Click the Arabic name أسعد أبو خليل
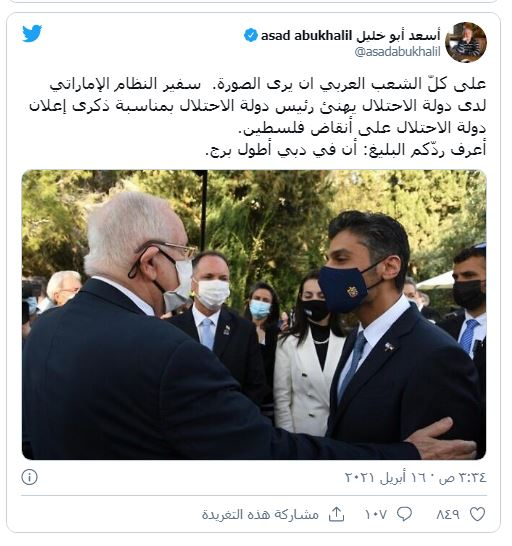 pyautogui.click(x=398, y=35)
